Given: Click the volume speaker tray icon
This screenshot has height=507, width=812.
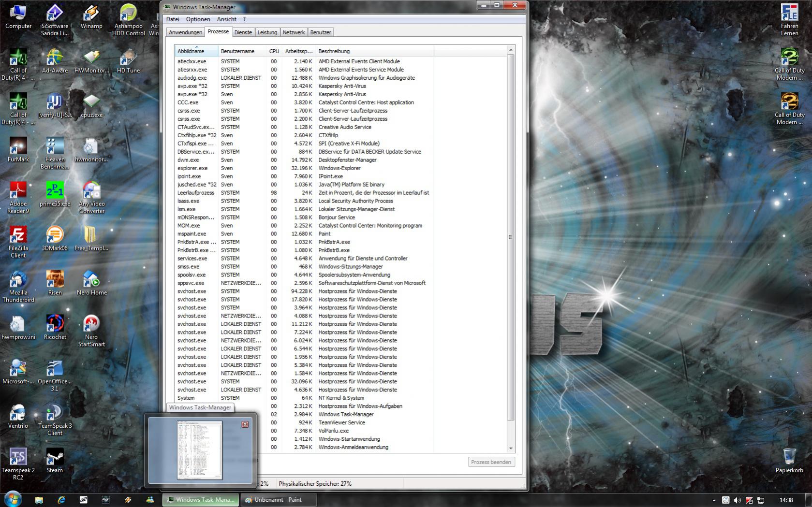Looking at the screenshot, I should [737, 500].
